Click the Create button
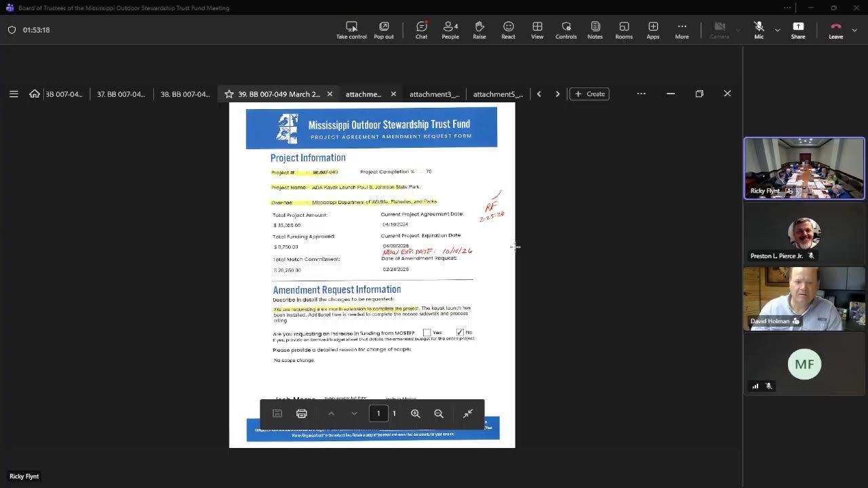This screenshot has width=868, height=488. click(589, 94)
